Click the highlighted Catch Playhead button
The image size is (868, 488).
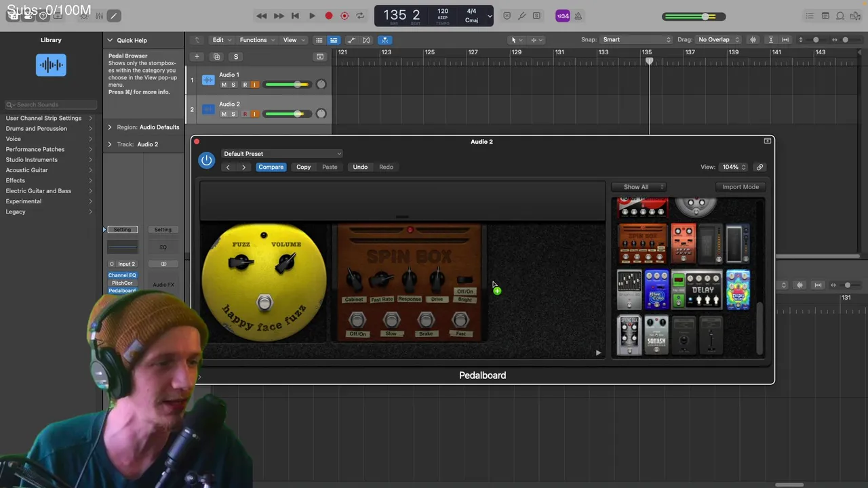[384, 40]
